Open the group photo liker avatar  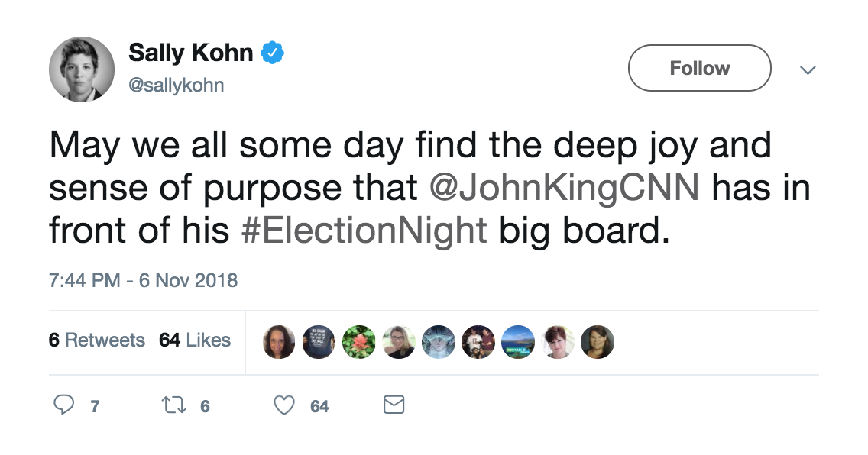[x=478, y=342]
